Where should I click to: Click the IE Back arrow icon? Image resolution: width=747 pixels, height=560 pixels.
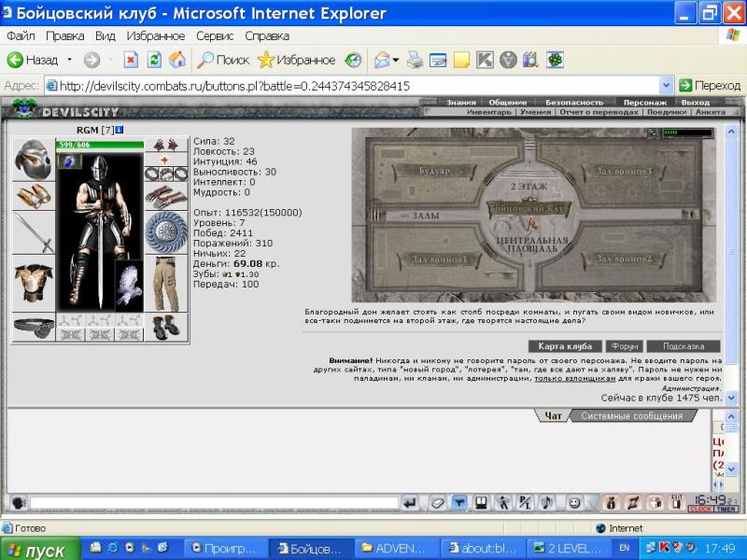pos(15,60)
